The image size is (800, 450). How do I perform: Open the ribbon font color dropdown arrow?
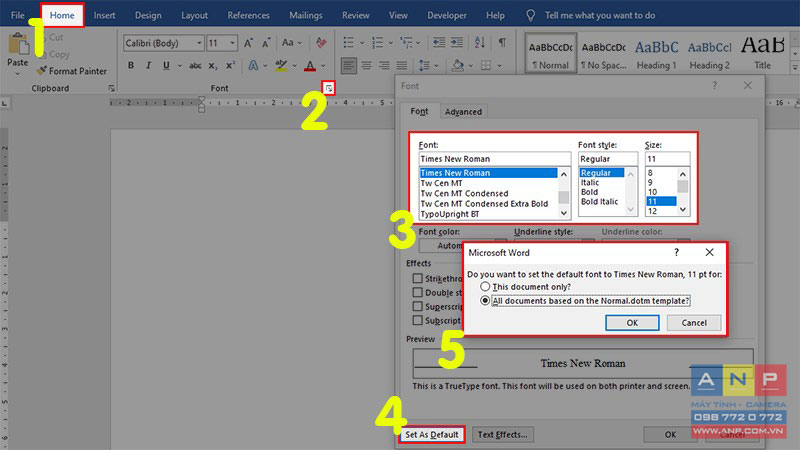pos(323,66)
